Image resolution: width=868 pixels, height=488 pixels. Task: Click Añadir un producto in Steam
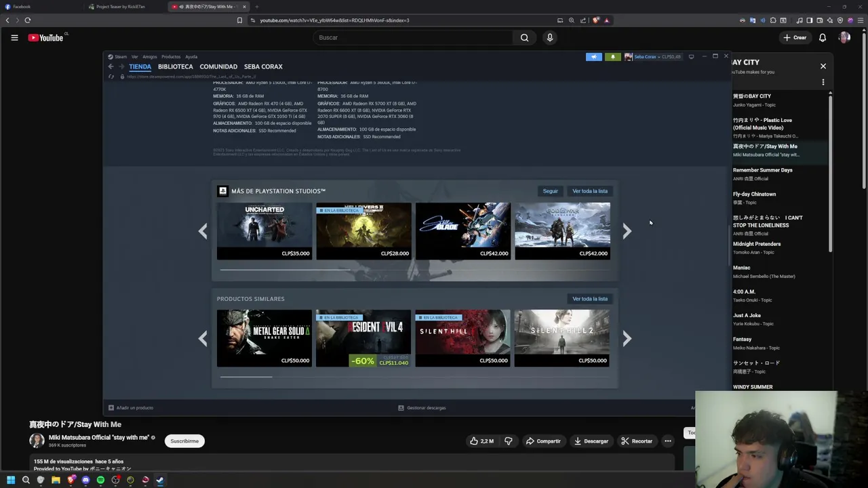(x=131, y=408)
